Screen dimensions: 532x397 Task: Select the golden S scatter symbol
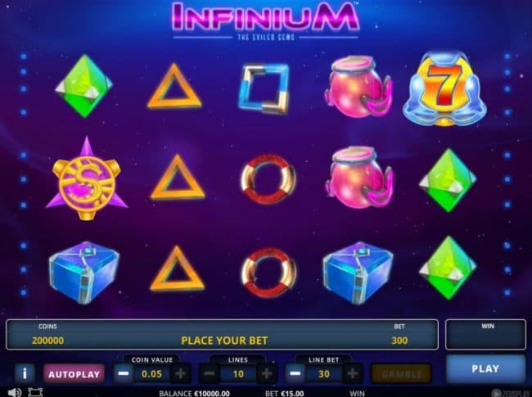87,179
